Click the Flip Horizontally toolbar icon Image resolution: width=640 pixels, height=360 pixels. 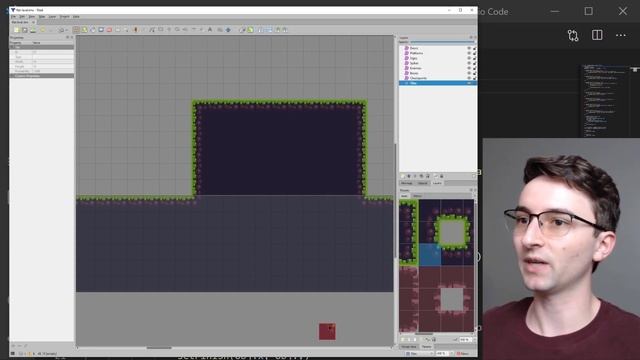tap(260, 30)
